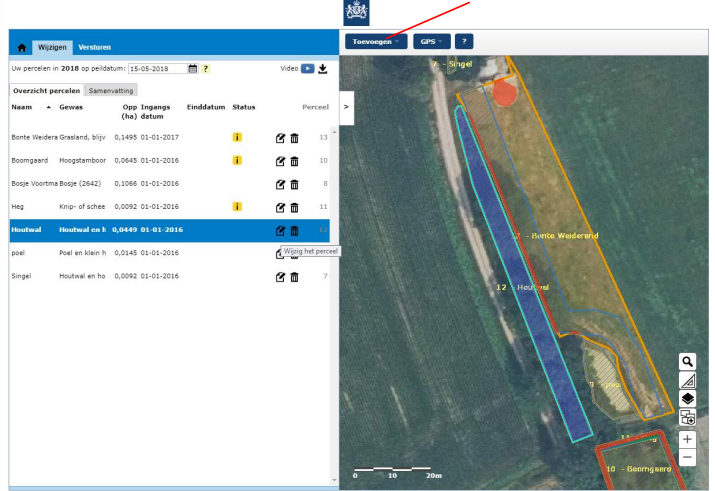Collapse the parcel panel with the arrow handle
The image size is (715, 491).
click(346, 105)
